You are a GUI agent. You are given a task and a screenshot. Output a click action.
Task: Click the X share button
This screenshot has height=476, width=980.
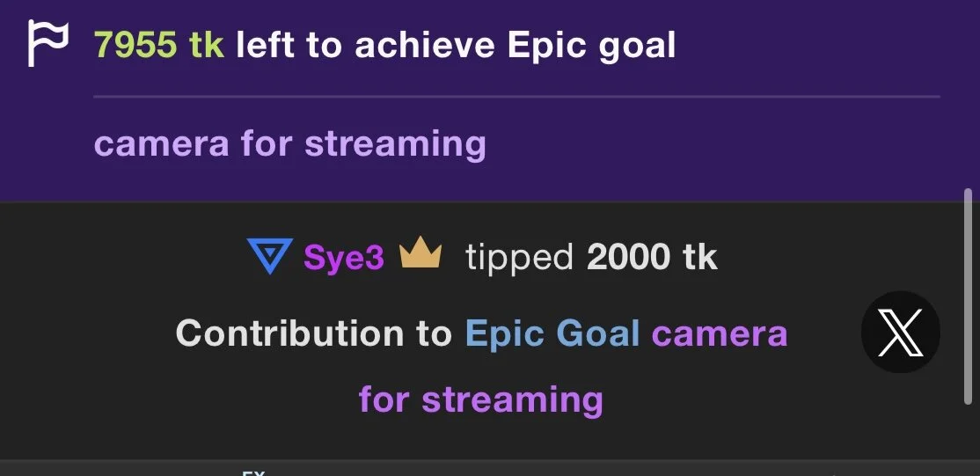pos(900,332)
